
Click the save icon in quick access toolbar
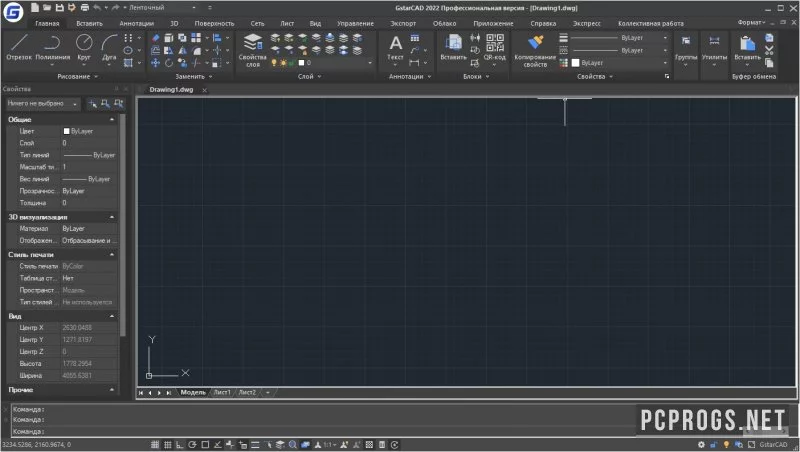(x=59, y=8)
